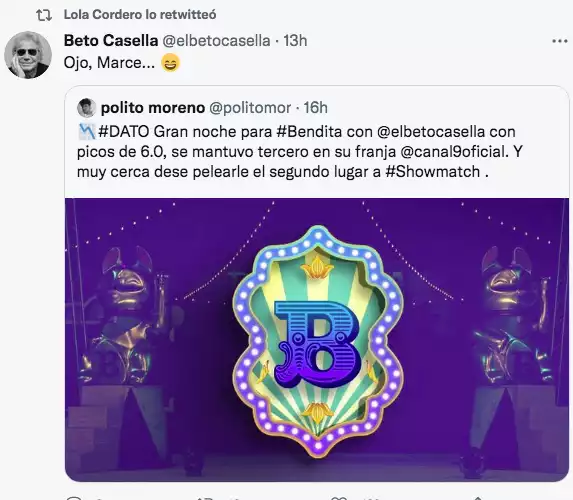Click the Beto Casella display name

pos(111,41)
